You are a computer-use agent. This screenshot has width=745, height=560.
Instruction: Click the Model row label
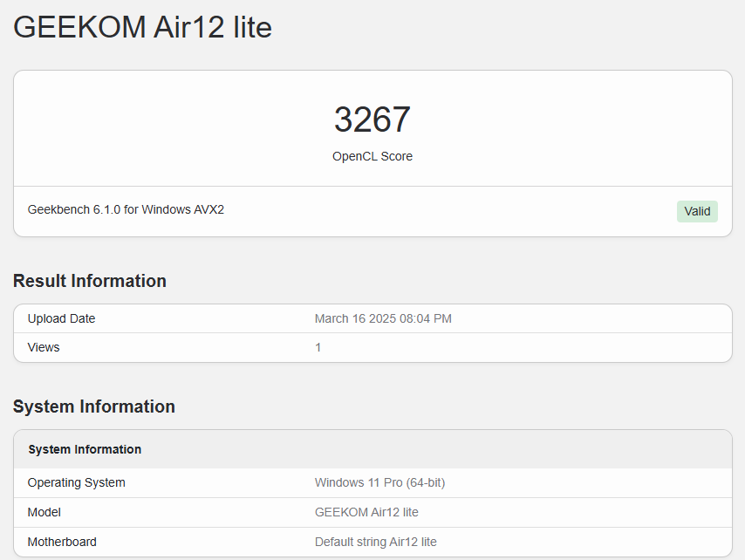point(44,512)
